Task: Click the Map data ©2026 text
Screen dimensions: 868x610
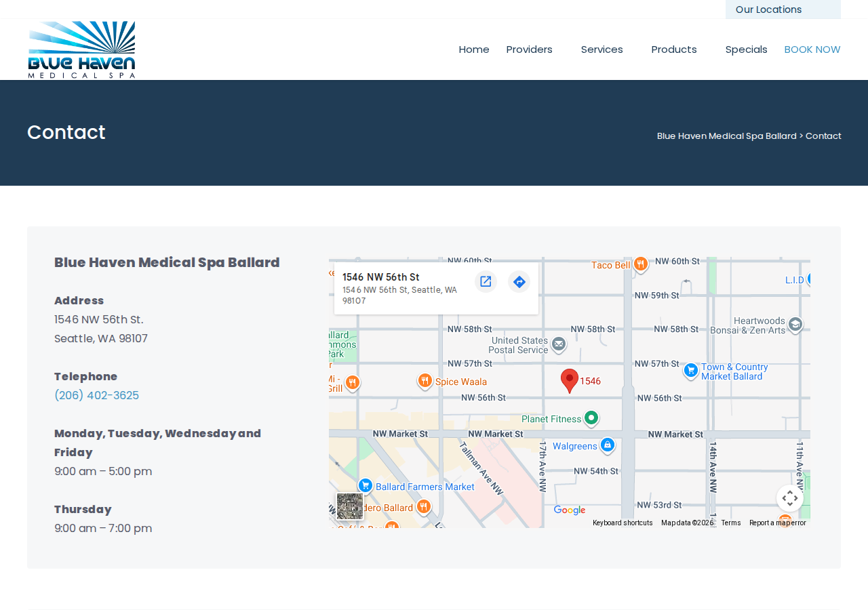Action: (687, 523)
